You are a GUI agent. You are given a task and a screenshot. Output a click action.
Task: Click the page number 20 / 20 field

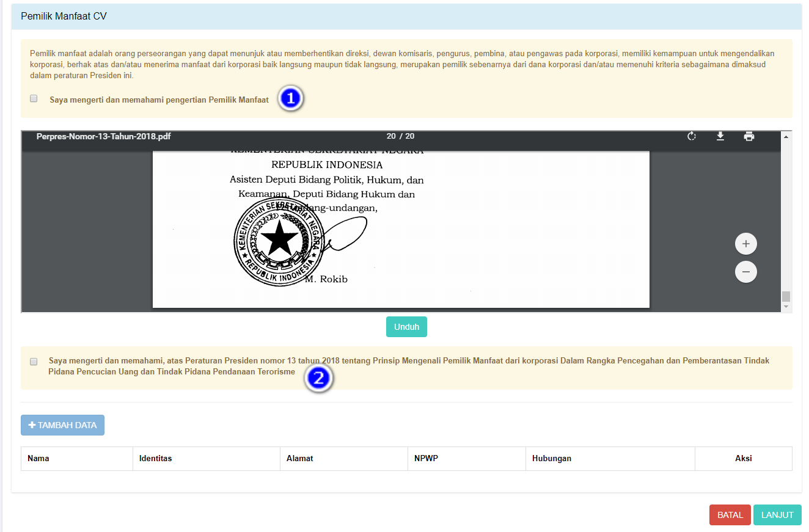(x=400, y=136)
